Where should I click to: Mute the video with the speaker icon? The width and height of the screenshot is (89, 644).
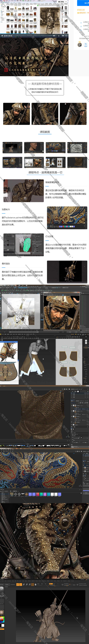click(54, 36)
